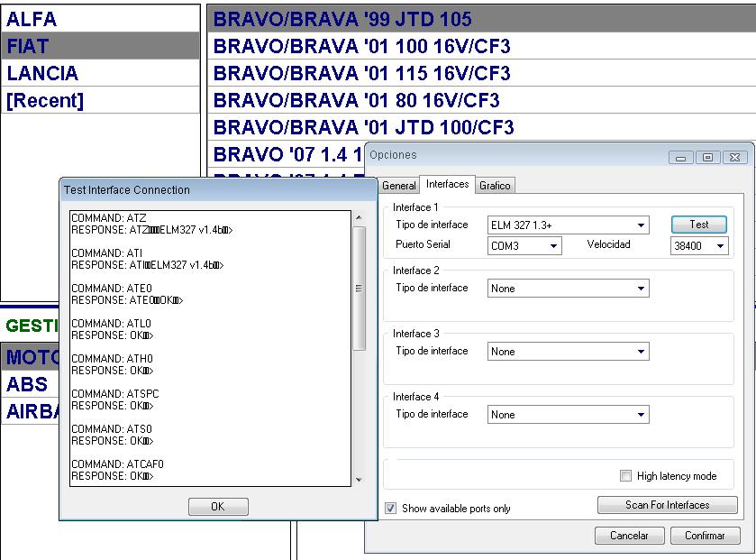Open Interface 1 type dropdown ELM 327 1.3+
Image resolution: width=756 pixels, height=560 pixels.
tap(568, 225)
